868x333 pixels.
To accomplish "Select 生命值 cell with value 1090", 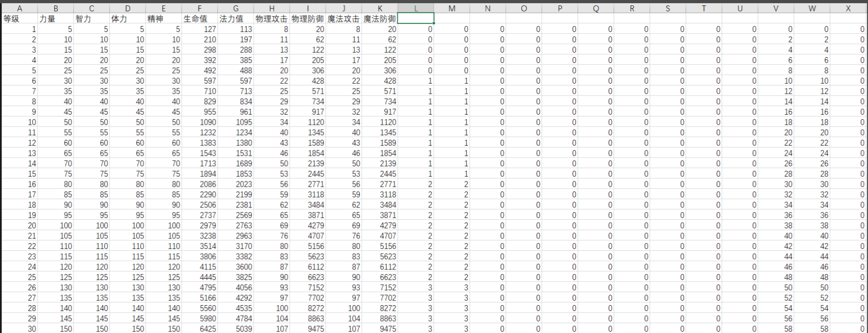I will tap(199, 122).
